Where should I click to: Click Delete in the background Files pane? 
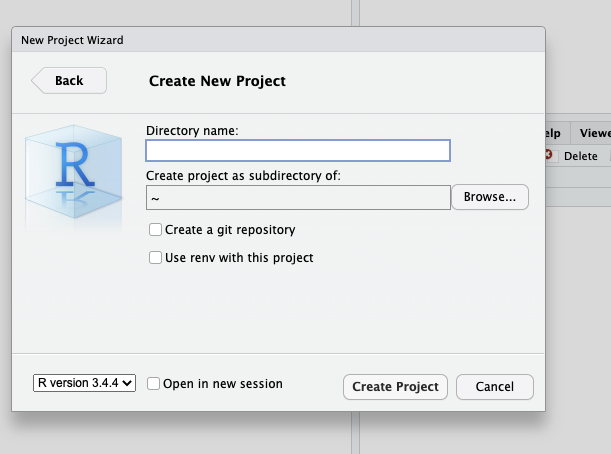point(580,156)
